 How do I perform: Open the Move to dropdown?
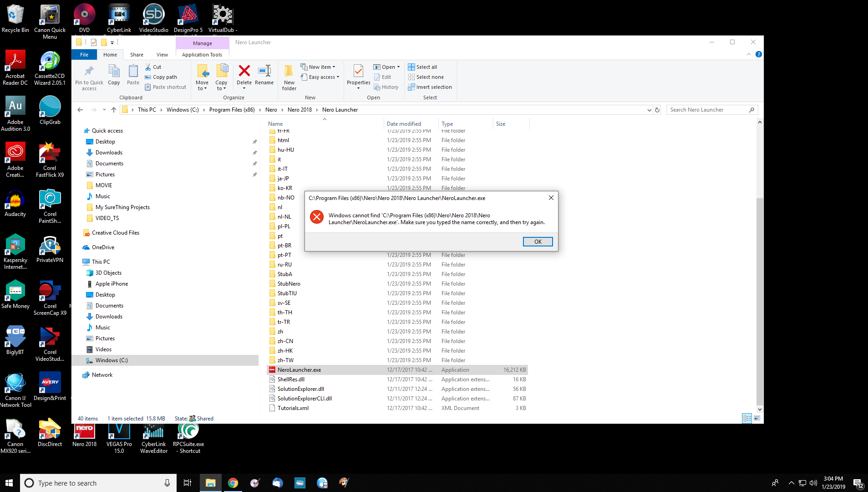click(202, 86)
